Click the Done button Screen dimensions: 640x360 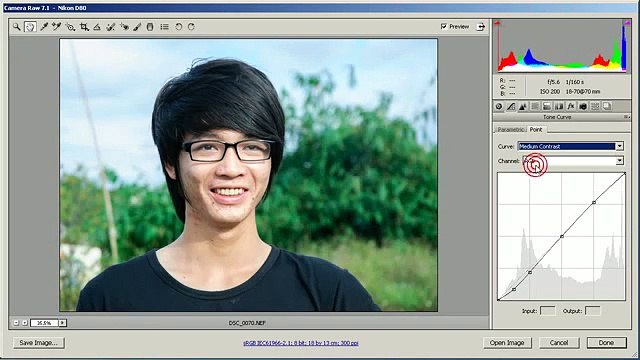click(607, 343)
